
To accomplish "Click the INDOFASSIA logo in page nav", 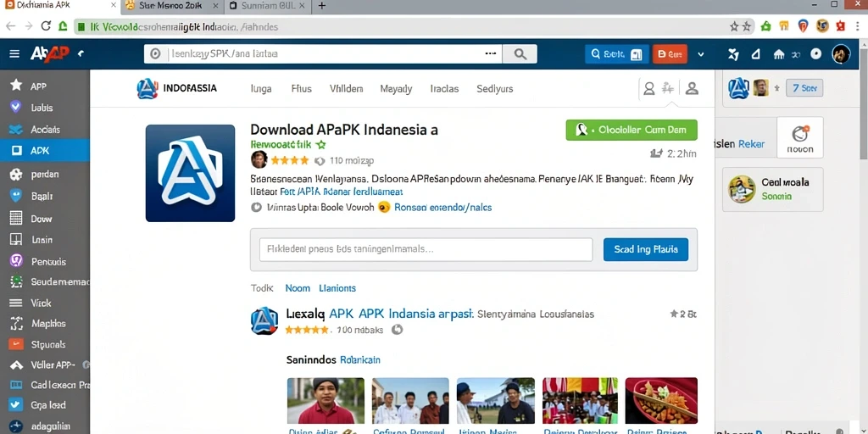I will point(176,88).
